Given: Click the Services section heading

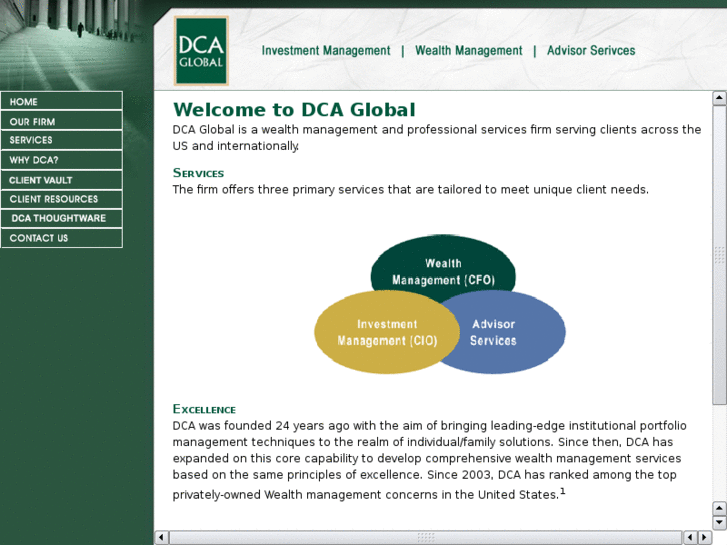Looking at the screenshot, I should point(198,173).
